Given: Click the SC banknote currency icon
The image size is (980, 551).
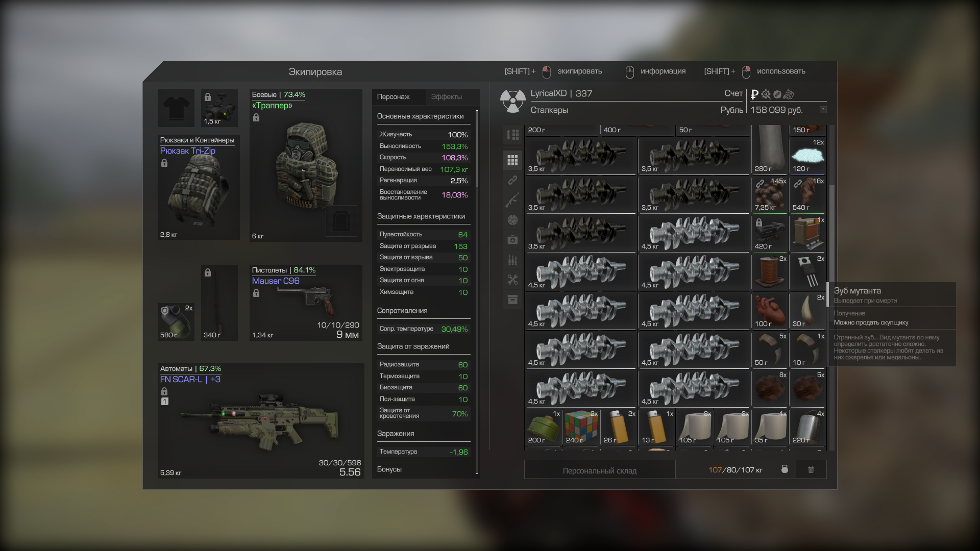Looking at the screenshot, I should click(x=789, y=94).
